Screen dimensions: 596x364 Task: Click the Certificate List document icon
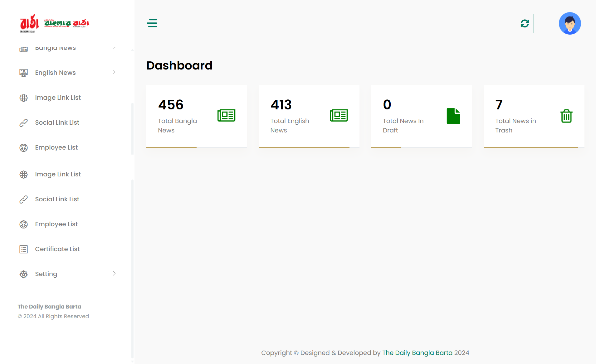pos(23,249)
